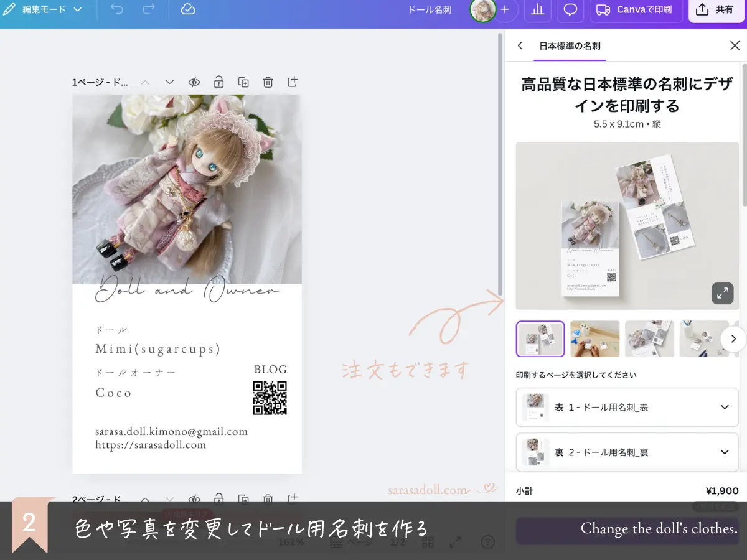Open the analytics bar chart icon
This screenshot has height=560, width=747.
(x=537, y=10)
